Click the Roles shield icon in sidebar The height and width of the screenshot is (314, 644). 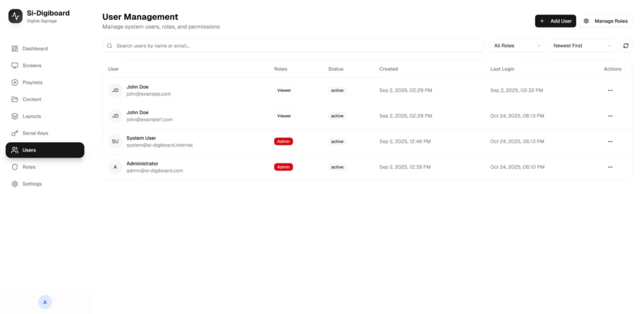tap(15, 167)
